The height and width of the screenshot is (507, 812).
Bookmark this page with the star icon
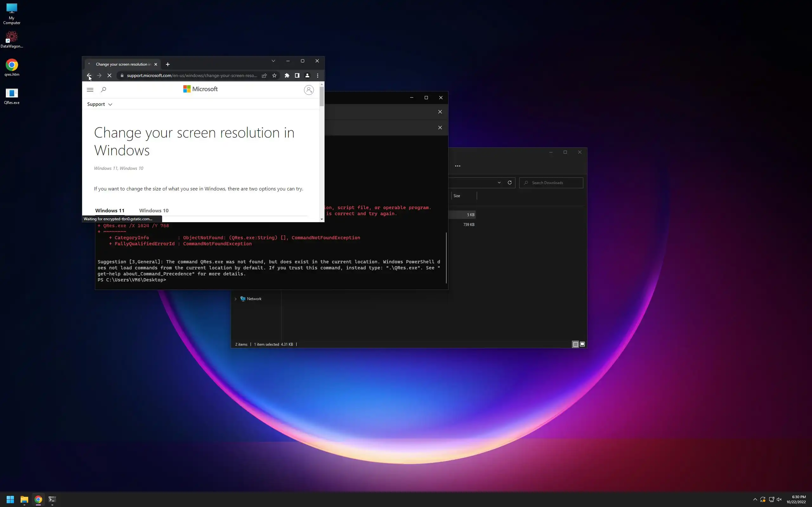click(274, 76)
